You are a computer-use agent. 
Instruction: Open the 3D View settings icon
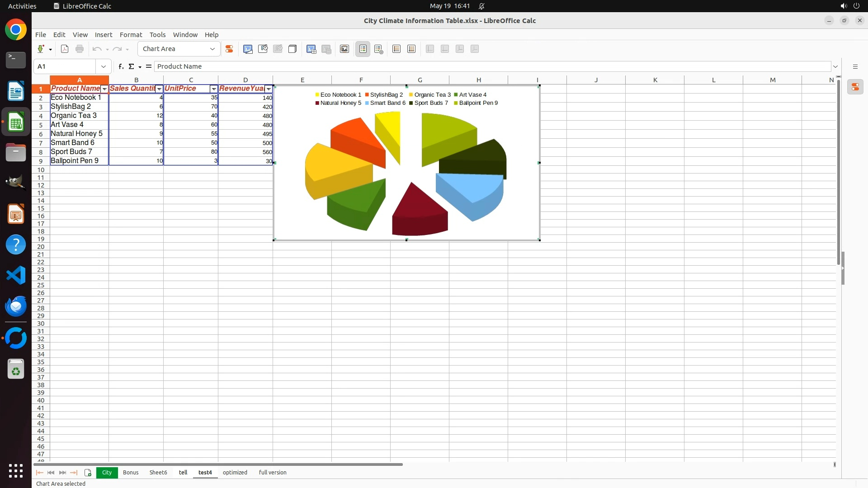pos(292,49)
